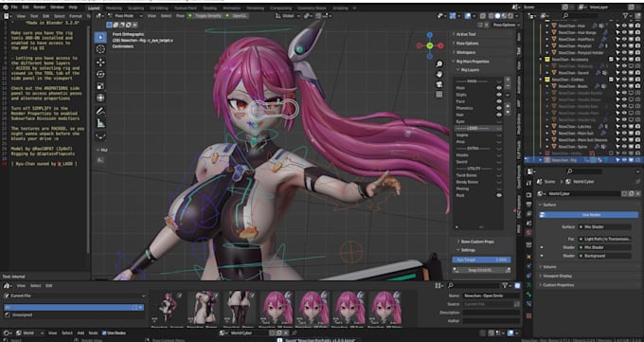This screenshot has height=342, width=644.
Task: Toggle visibility eye for Main rig layer
Action: pos(499,87)
